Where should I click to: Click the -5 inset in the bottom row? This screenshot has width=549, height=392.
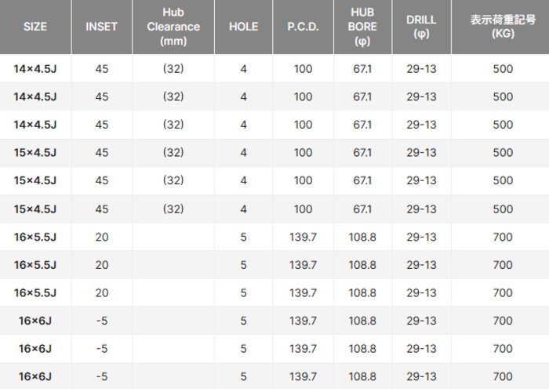coord(102,376)
